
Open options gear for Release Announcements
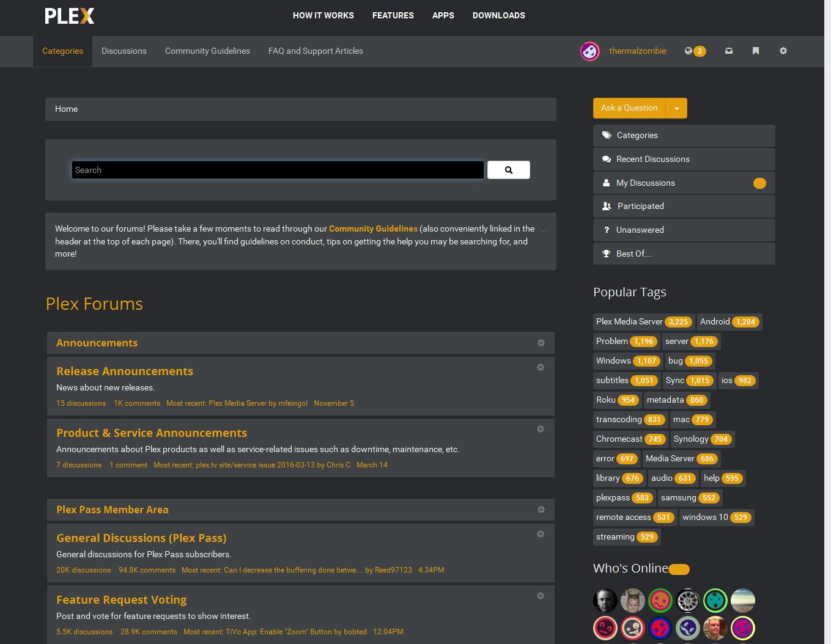coord(541,367)
